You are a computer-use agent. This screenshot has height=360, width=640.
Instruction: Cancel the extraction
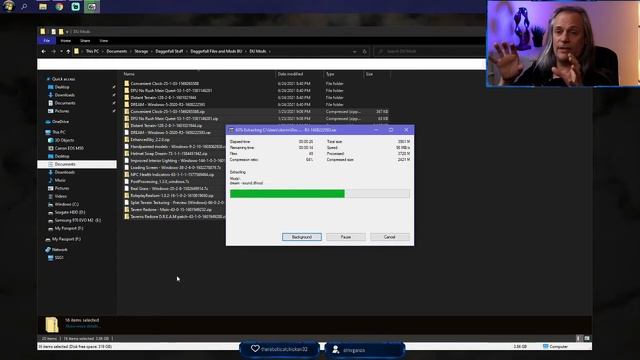click(x=390, y=237)
